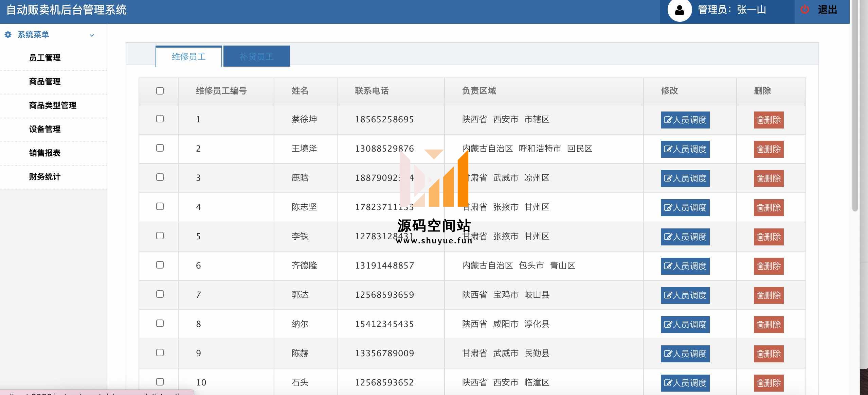Click region 陕西省 宝鸡市 岐山县
The image size is (868, 395).
[x=506, y=295]
